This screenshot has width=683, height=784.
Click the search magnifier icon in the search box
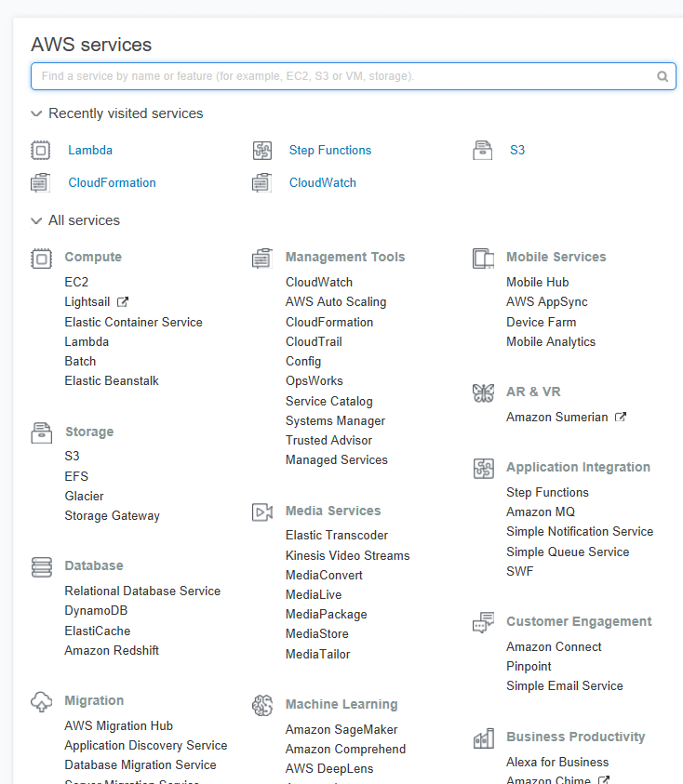click(663, 76)
